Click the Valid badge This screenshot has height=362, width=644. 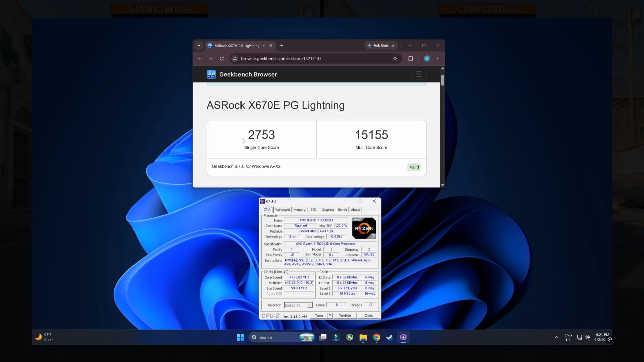point(414,167)
